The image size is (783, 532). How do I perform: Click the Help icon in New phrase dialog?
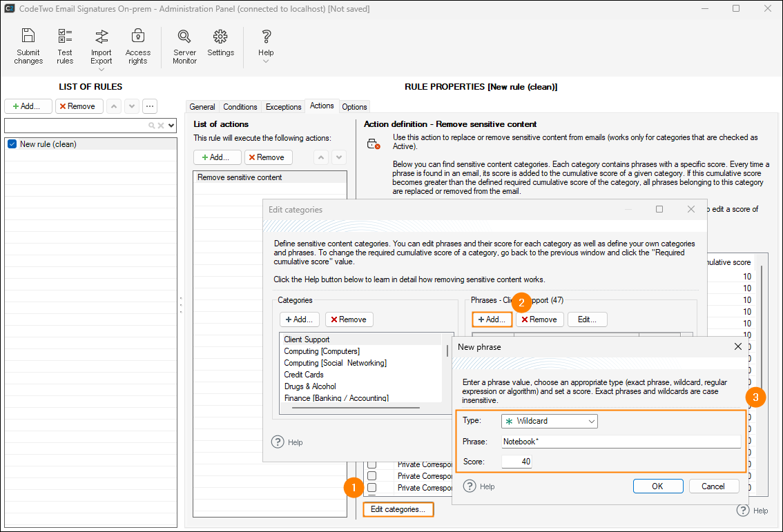[x=470, y=486]
